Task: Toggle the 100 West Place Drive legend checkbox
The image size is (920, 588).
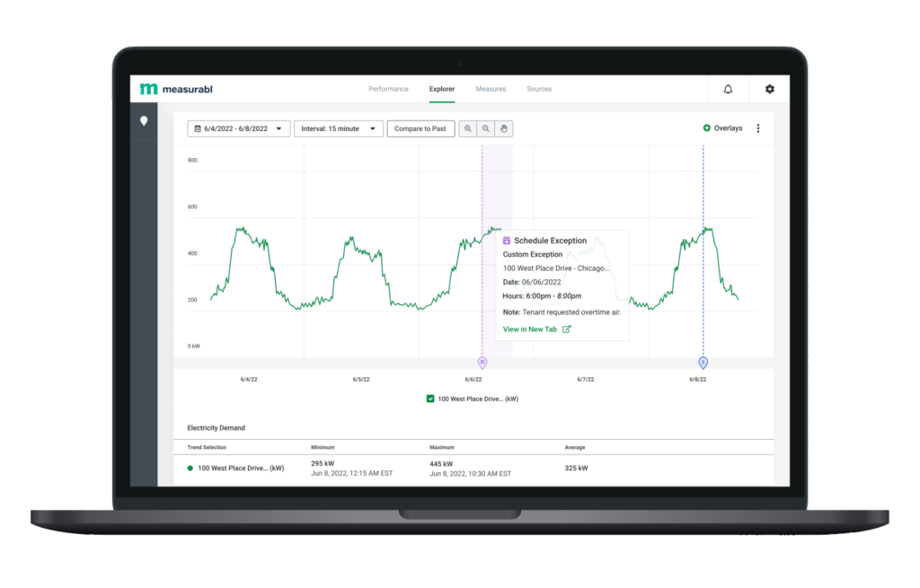Action: click(x=430, y=399)
